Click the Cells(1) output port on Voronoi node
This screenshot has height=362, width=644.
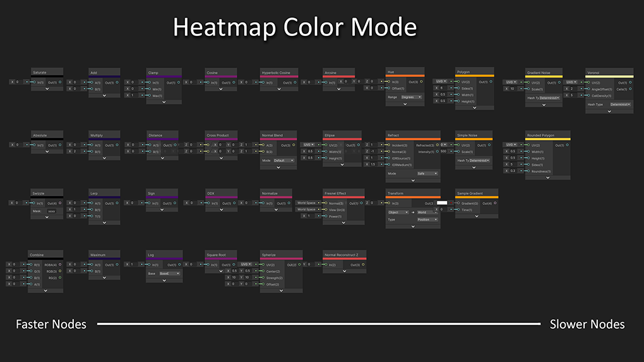(630, 89)
